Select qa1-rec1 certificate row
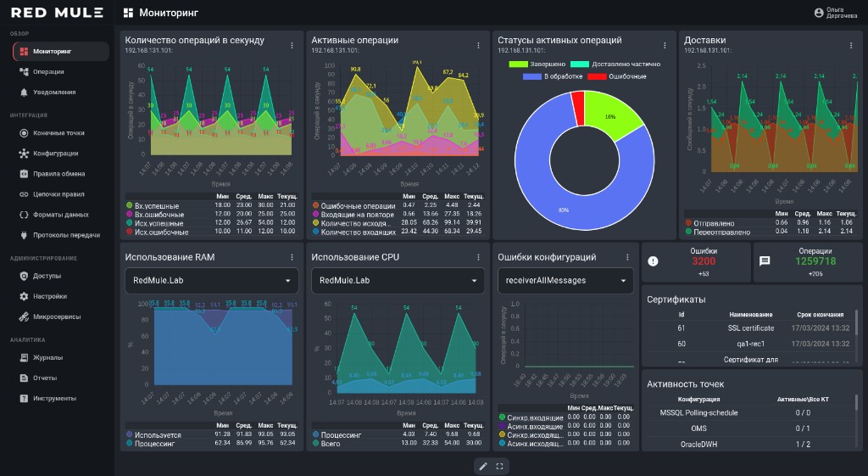The width and height of the screenshot is (868, 476). 751,344
